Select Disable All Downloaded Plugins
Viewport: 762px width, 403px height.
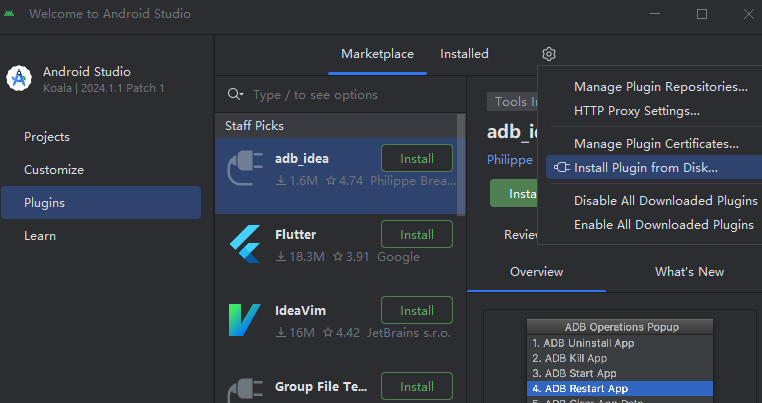(666, 201)
